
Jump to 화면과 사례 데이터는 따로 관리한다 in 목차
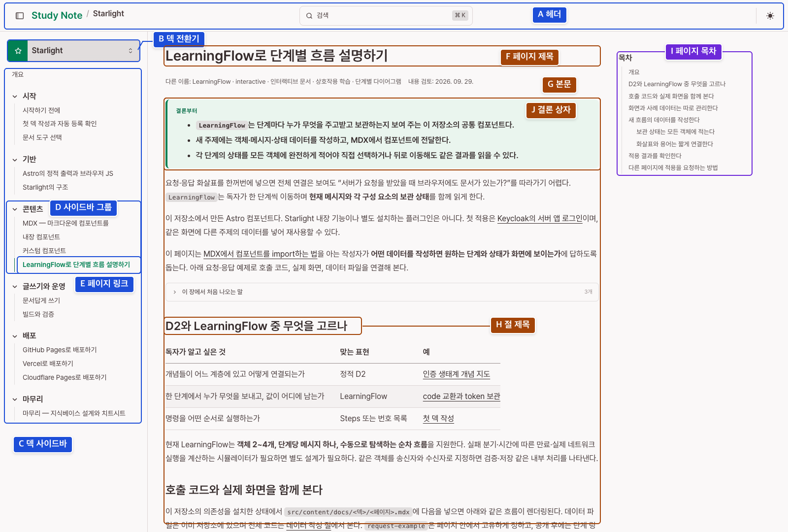tap(673, 108)
